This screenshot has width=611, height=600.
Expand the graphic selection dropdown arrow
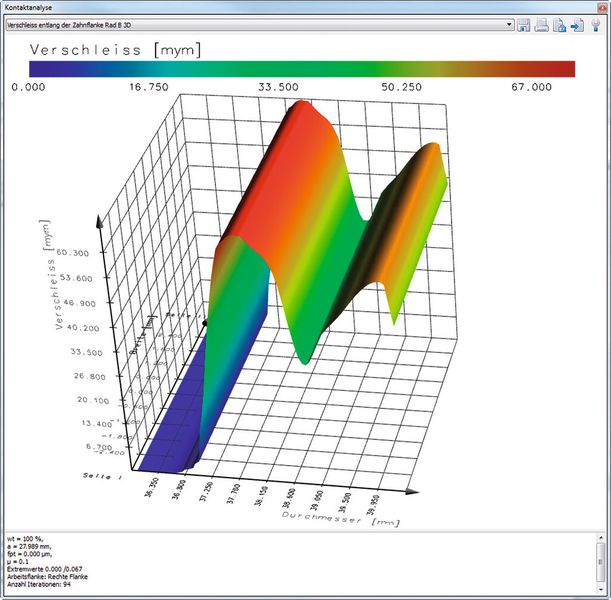509,25
